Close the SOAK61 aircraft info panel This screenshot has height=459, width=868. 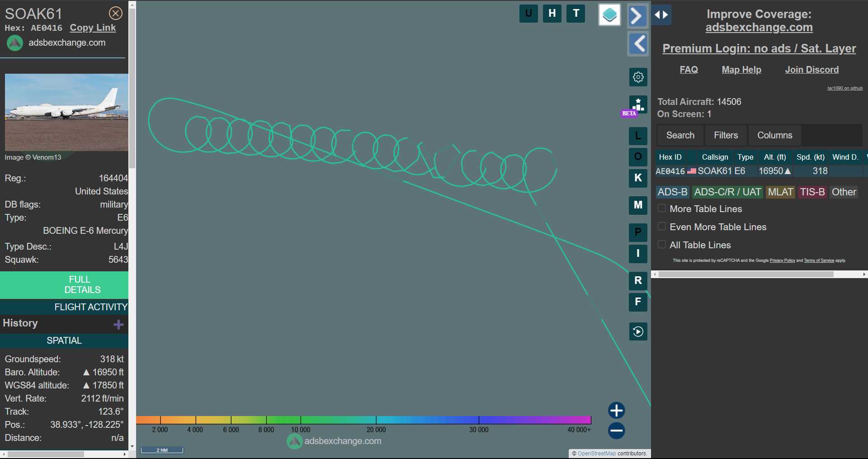(116, 13)
